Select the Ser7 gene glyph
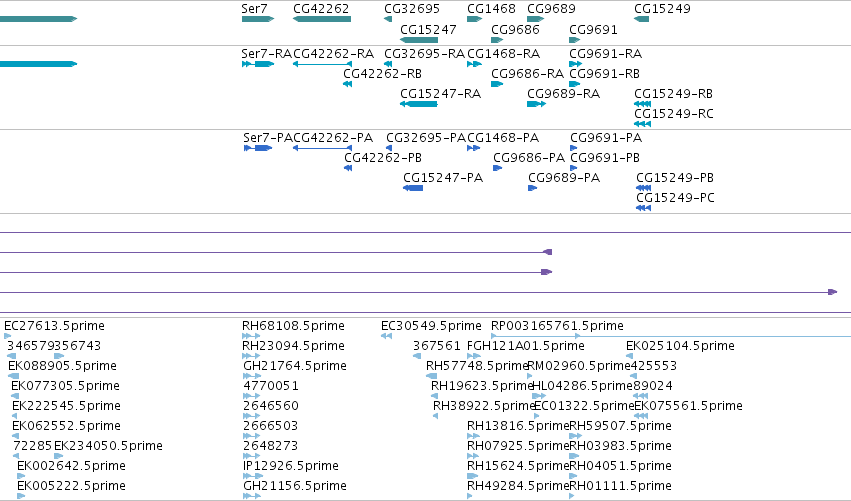 [258, 19]
